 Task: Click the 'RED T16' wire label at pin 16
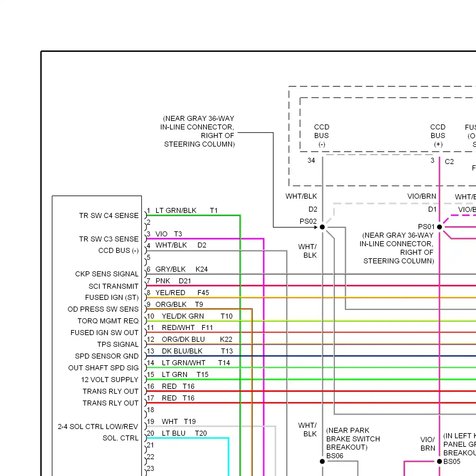tap(178, 386)
